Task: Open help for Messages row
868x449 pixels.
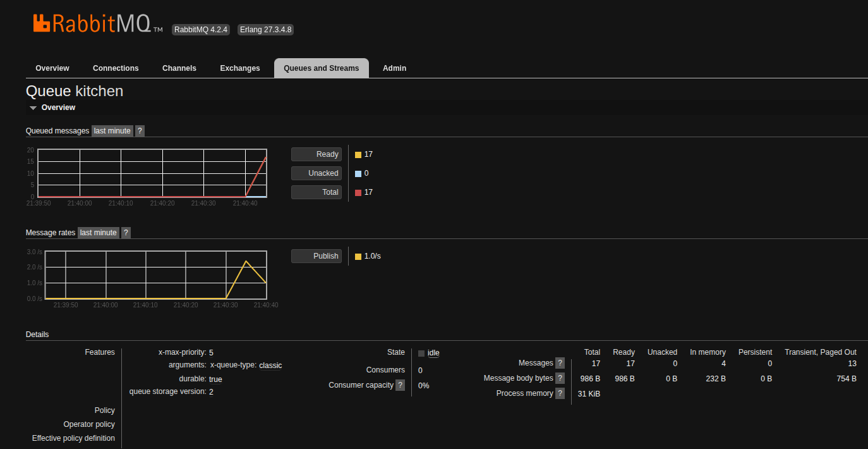Action: tap(560, 363)
